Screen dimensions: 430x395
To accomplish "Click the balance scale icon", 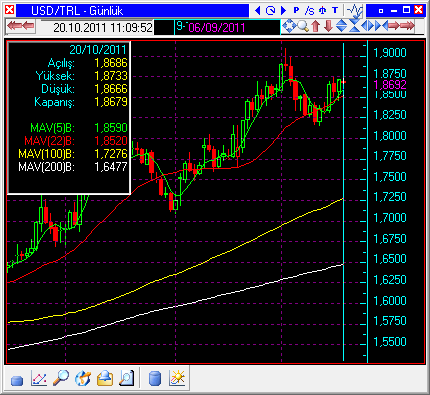I will pyautogui.click(x=322, y=10).
